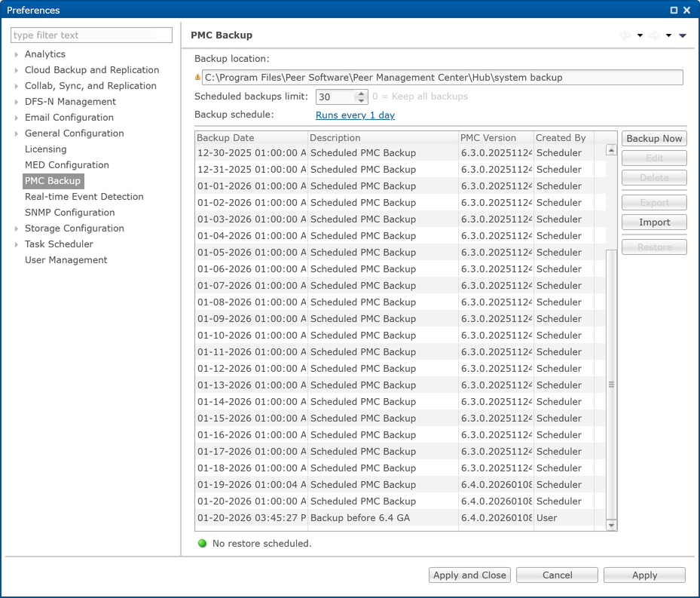Image resolution: width=700 pixels, height=598 pixels.
Task: Expand the General Configuration node
Action: 16,133
